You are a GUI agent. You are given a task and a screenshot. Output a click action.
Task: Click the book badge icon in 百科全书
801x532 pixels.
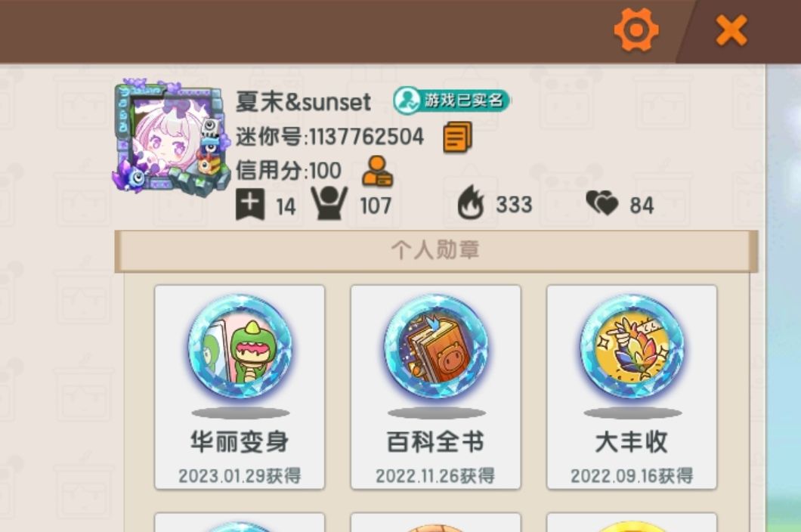[436, 347]
